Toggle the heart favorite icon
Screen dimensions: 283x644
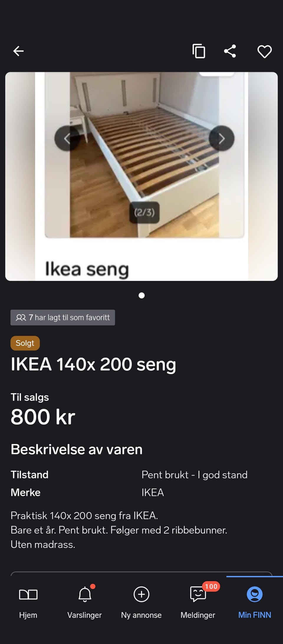[x=264, y=52]
